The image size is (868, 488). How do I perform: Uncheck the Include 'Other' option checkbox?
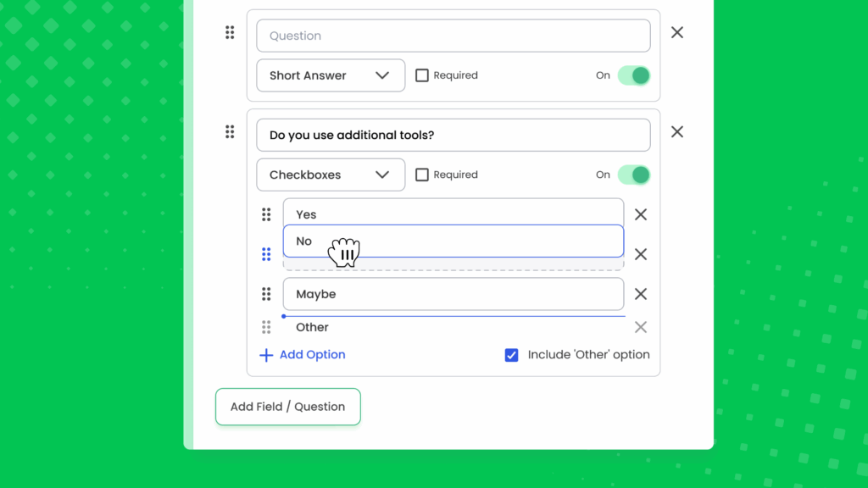coord(511,355)
